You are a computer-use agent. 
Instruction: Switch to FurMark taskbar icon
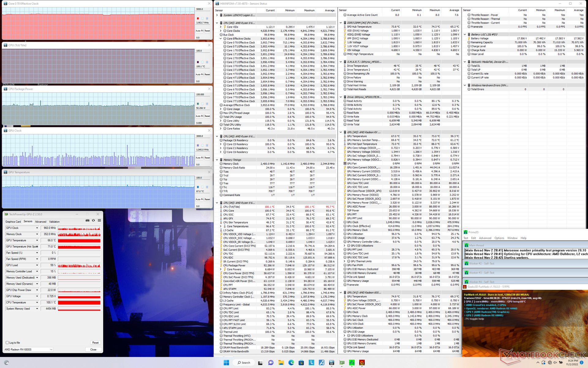(362, 362)
